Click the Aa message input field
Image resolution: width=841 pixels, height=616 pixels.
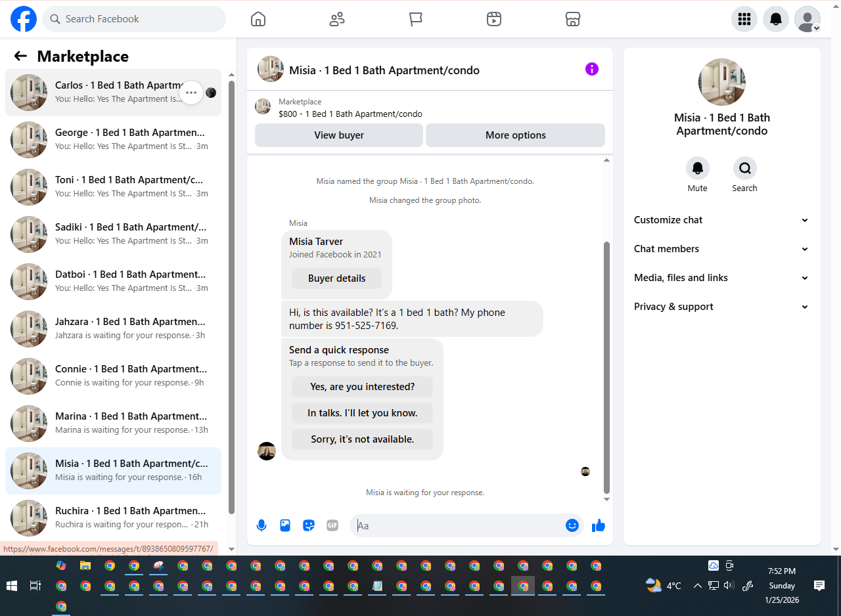[x=466, y=525]
